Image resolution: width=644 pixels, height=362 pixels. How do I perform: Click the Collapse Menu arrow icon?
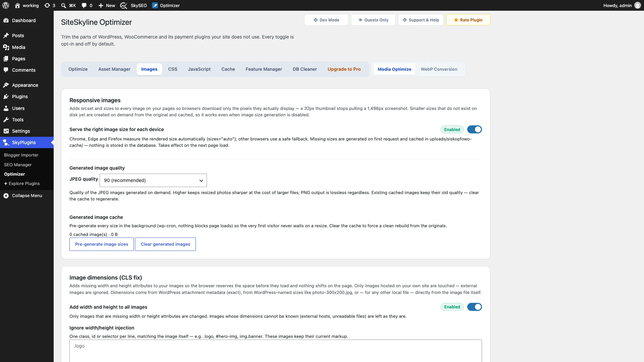click(x=6, y=196)
